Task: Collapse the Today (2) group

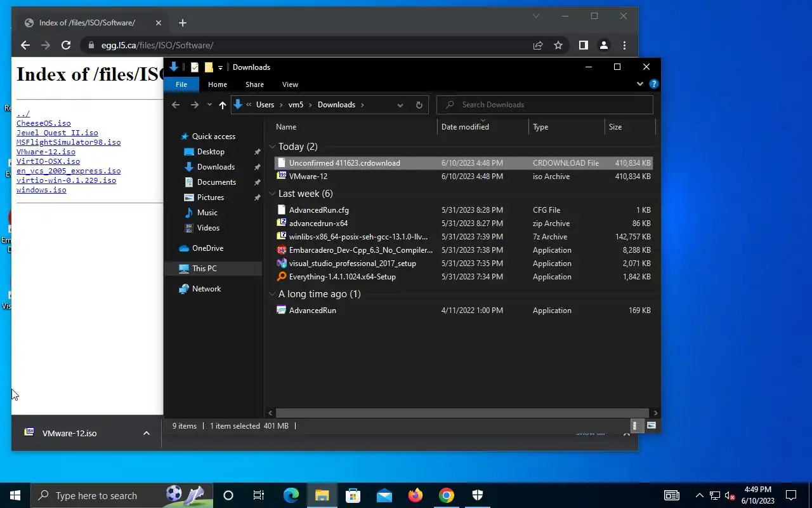Action: click(273, 147)
